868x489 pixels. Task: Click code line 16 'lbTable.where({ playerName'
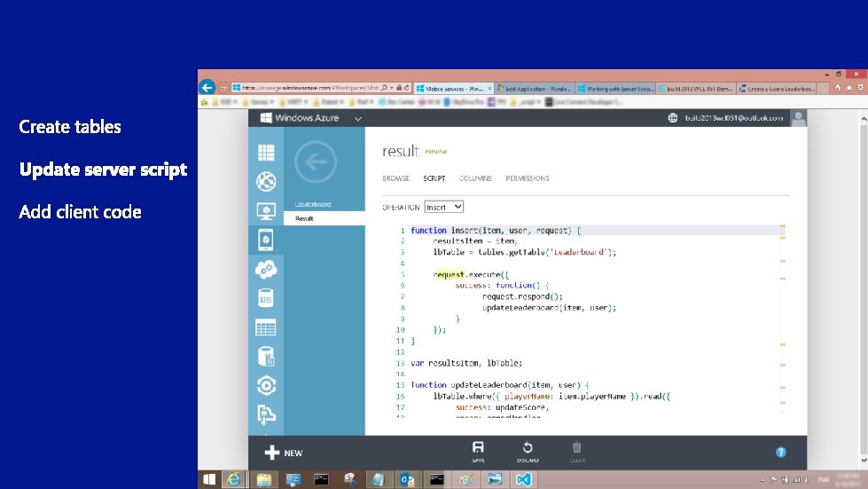[551, 397]
